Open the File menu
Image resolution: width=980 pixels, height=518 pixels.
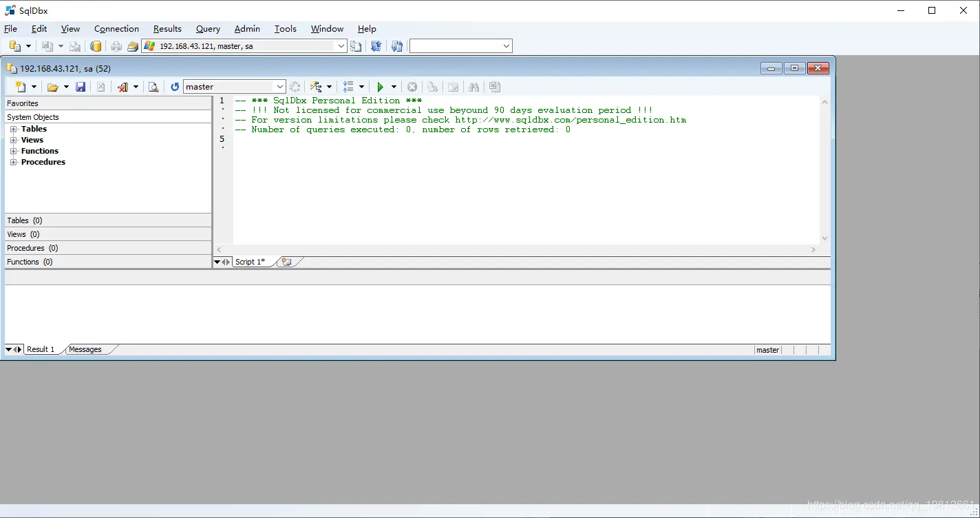[10, 29]
